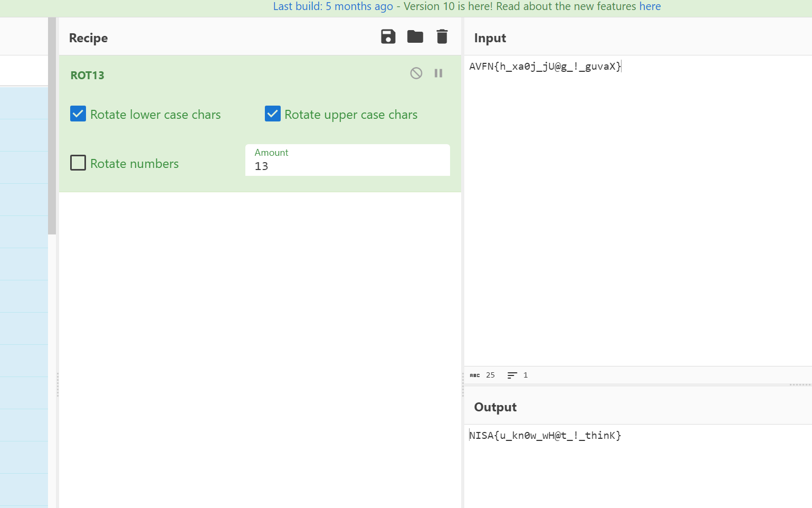This screenshot has width=812, height=508.
Task: Edit the Amount field showing 13
Action: [348, 160]
